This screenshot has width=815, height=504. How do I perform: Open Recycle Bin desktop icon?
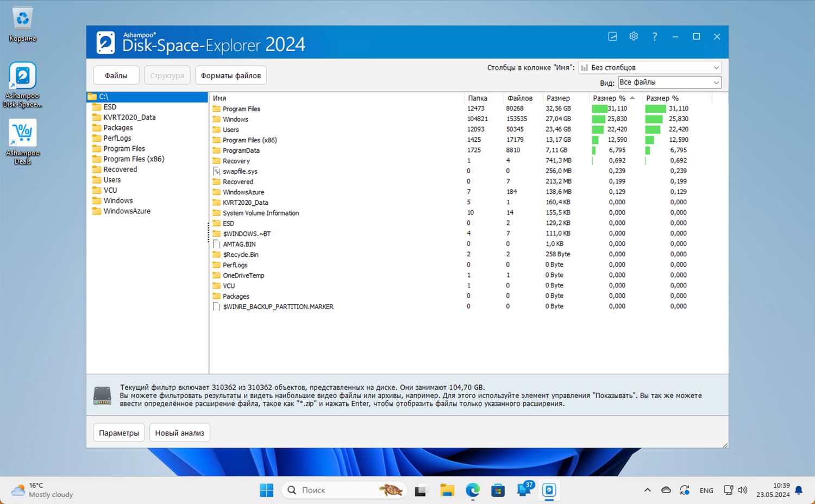click(22, 24)
